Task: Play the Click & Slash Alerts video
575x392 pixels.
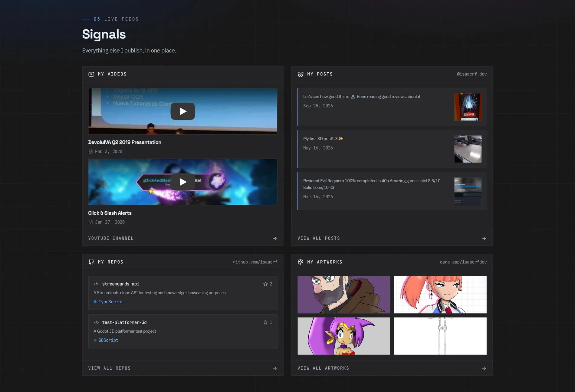Action: click(x=183, y=182)
